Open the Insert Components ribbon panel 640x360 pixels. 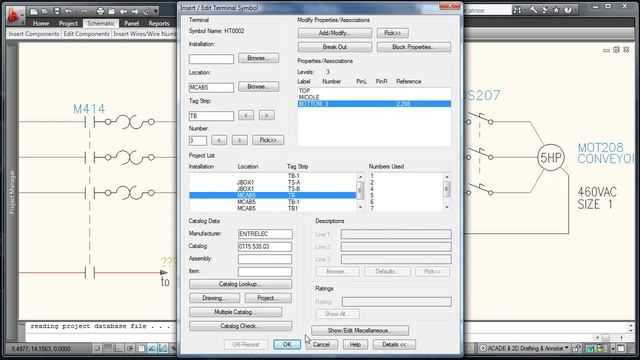click(34, 34)
